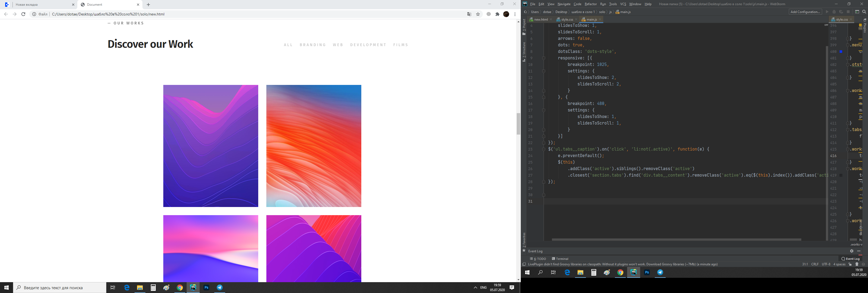Open the Structure tool window stripe button
868x293 pixels.
click(x=524, y=52)
